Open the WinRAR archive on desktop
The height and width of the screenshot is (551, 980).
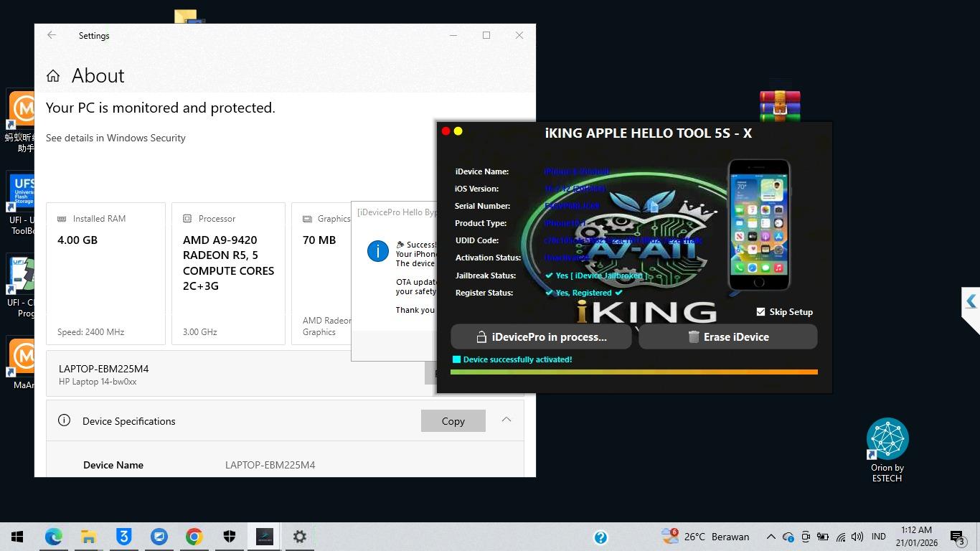[x=780, y=105]
